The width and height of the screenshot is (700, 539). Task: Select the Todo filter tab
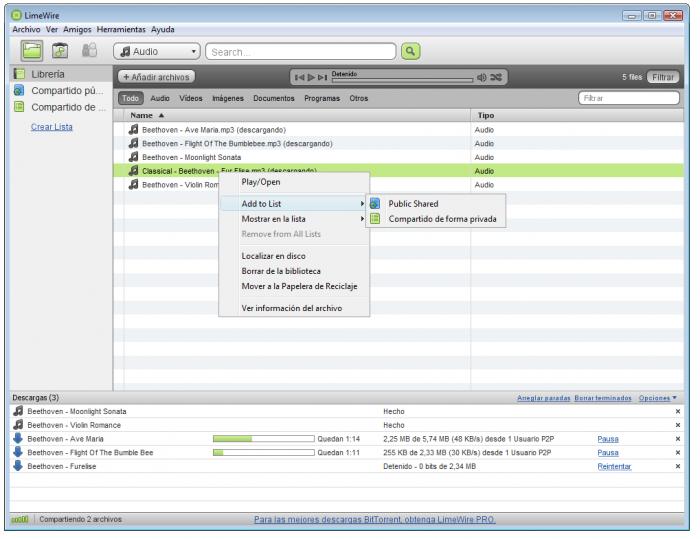click(x=130, y=98)
